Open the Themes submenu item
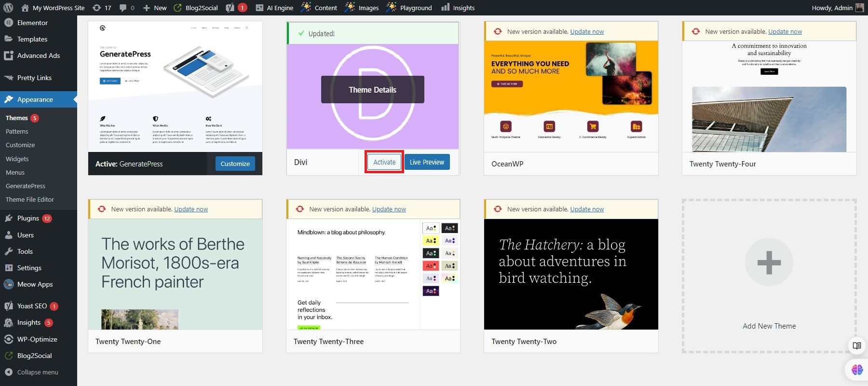 [17, 118]
